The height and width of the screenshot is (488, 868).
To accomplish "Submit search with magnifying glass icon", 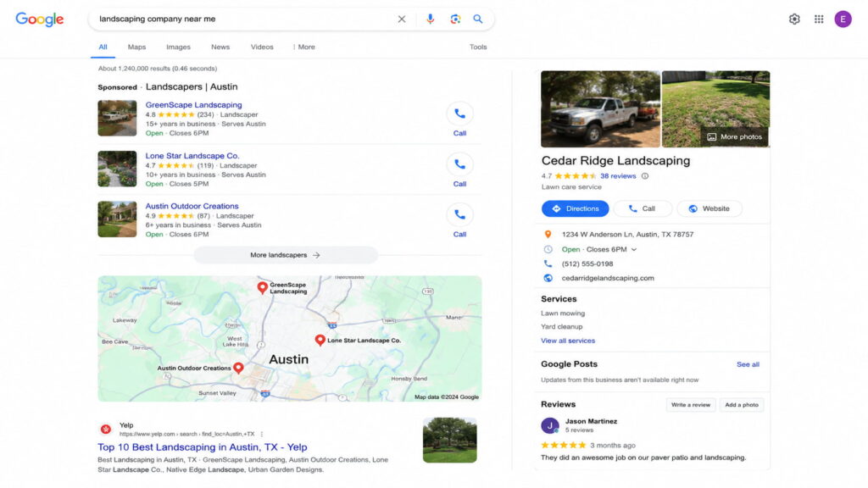I will coord(478,19).
